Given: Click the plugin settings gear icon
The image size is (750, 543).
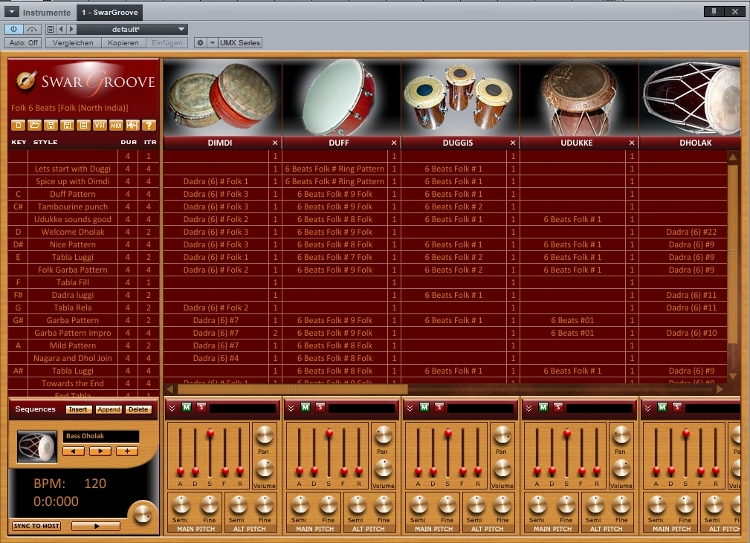Looking at the screenshot, I should [200, 43].
